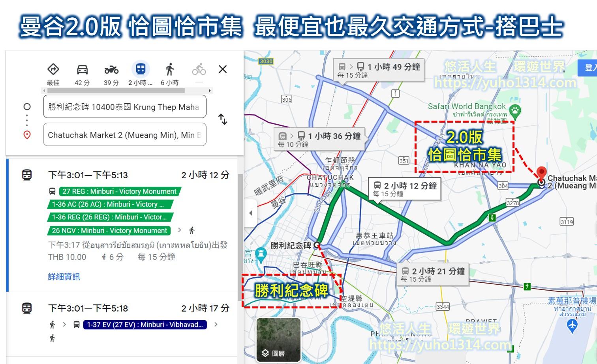Select the 2 小時 21 分鐘 route label on map

click(x=433, y=274)
